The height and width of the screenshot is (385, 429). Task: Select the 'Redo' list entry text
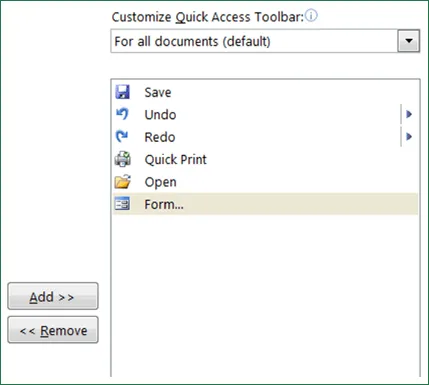[160, 137]
